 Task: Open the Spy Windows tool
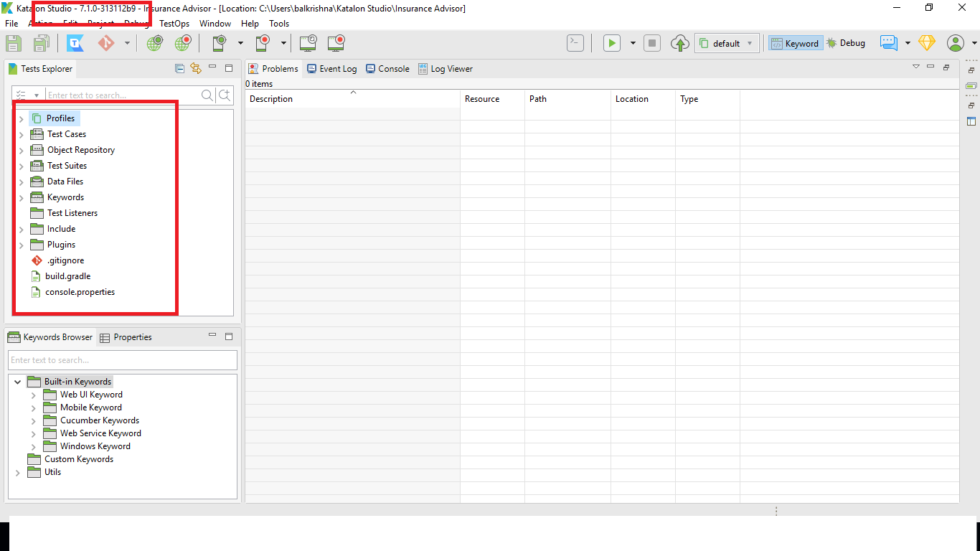click(x=308, y=43)
